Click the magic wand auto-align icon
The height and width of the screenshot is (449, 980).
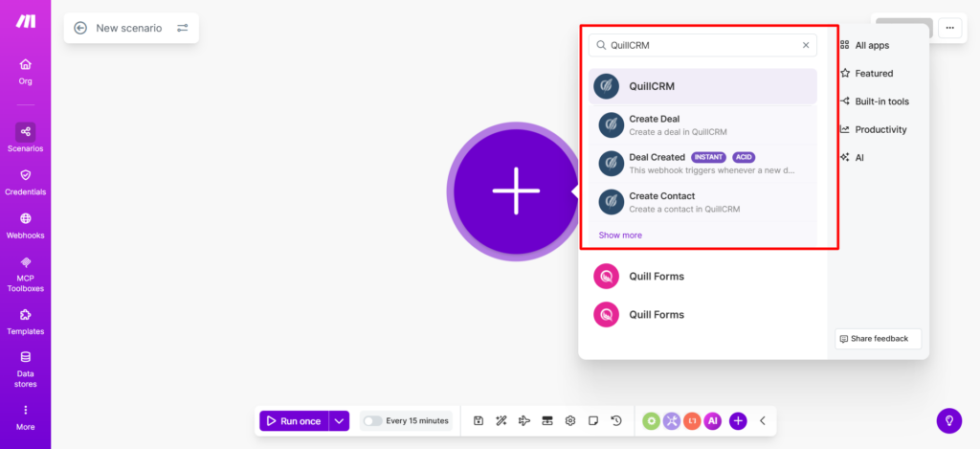pyautogui.click(x=501, y=420)
